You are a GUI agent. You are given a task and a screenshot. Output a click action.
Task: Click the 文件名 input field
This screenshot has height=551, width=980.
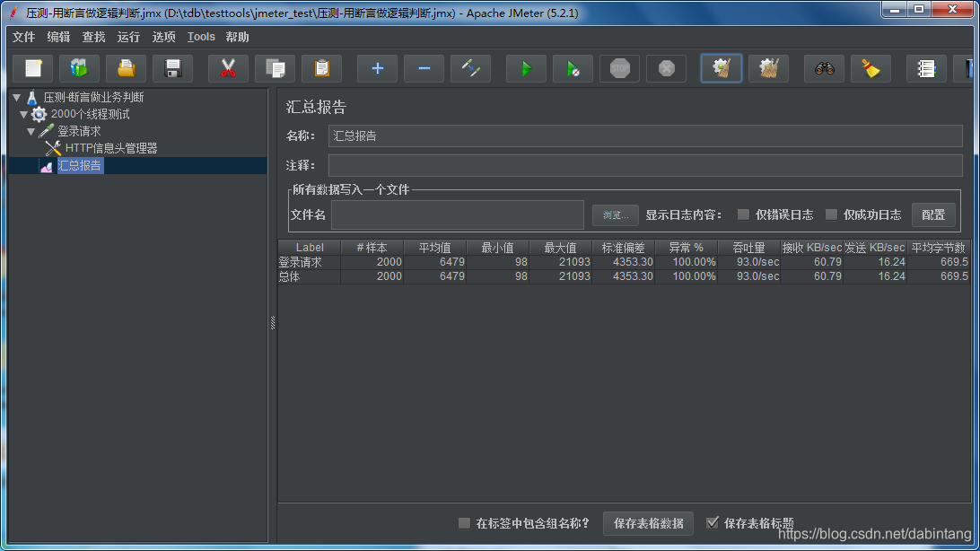pos(458,214)
